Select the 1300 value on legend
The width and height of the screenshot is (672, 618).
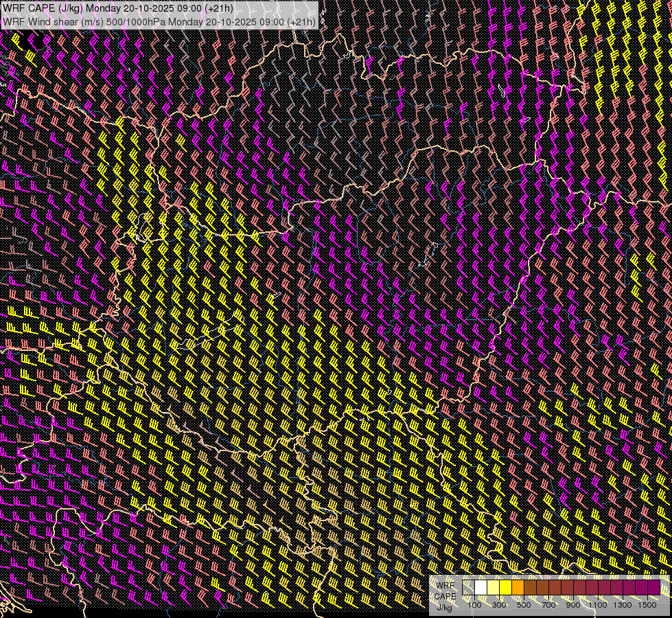(623, 605)
